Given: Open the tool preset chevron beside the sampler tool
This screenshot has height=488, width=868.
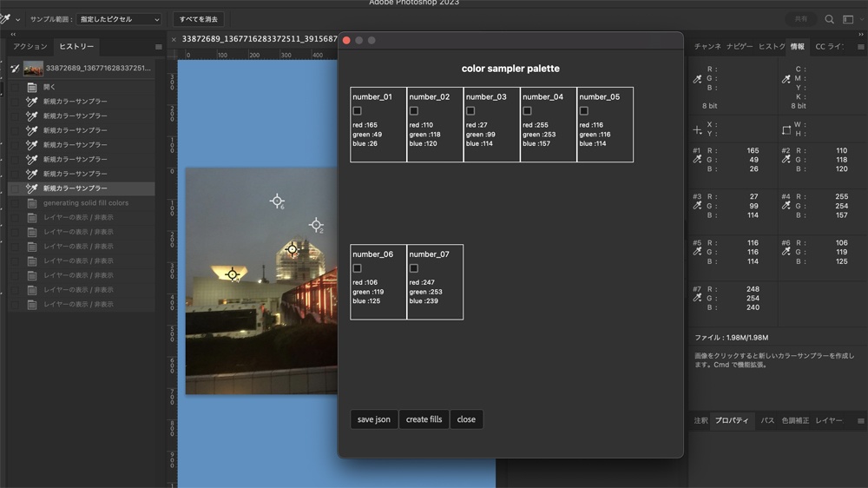Looking at the screenshot, I should (x=17, y=19).
